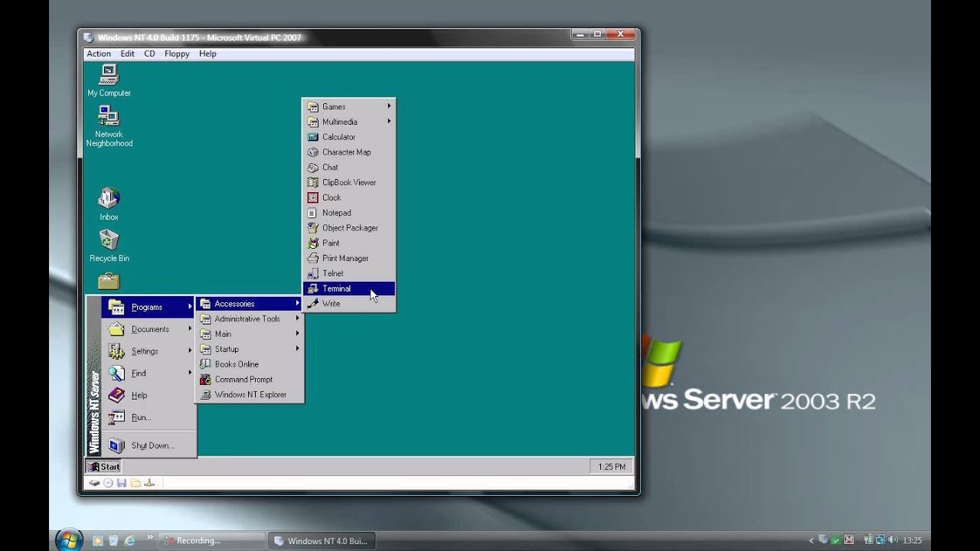The height and width of the screenshot is (551, 980).
Task: Click the CD drive icon in Virtual PC status bar
Action: [x=108, y=483]
